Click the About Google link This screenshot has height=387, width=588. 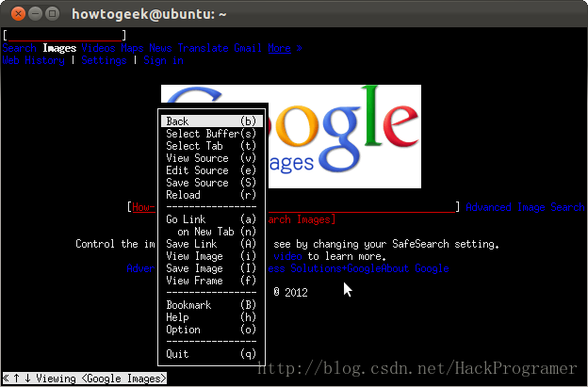pyautogui.click(x=416, y=268)
